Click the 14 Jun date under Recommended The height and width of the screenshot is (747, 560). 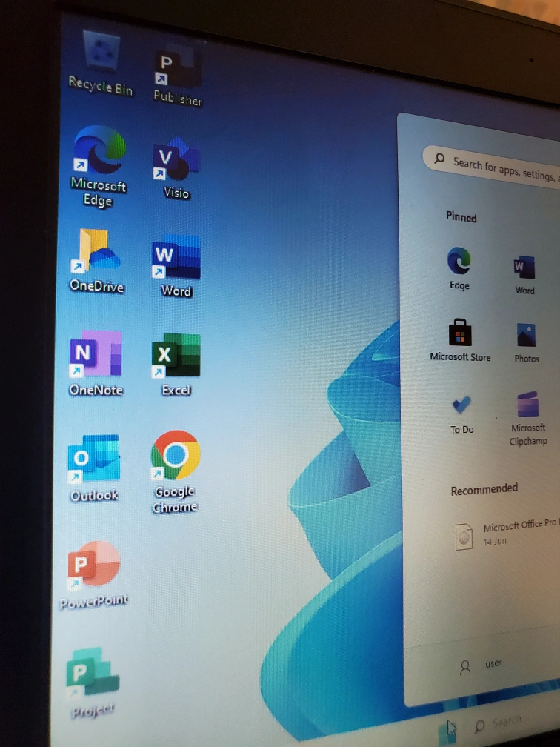[x=495, y=541]
